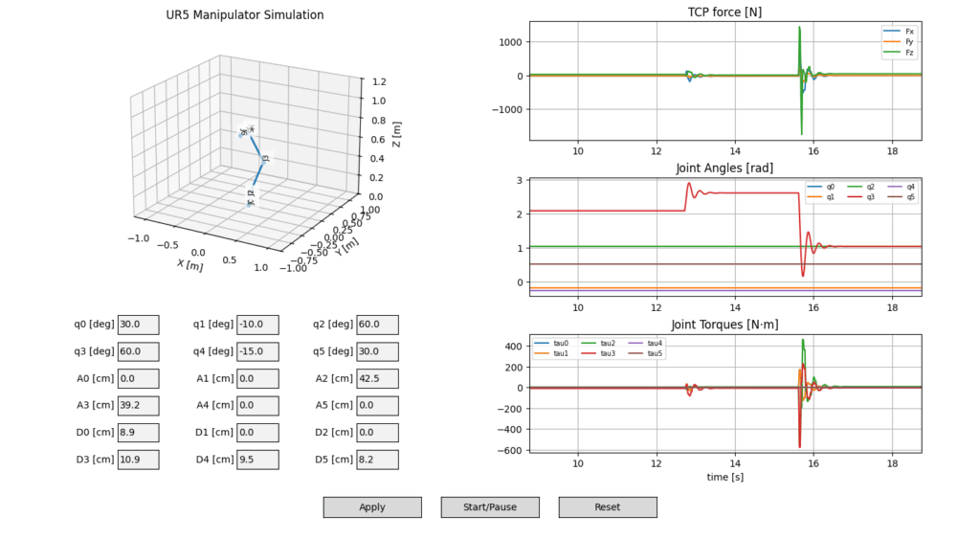Focus the D4 [cm] input showing 9.5
This screenshot has width=980, height=539.
pyautogui.click(x=257, y=460)
